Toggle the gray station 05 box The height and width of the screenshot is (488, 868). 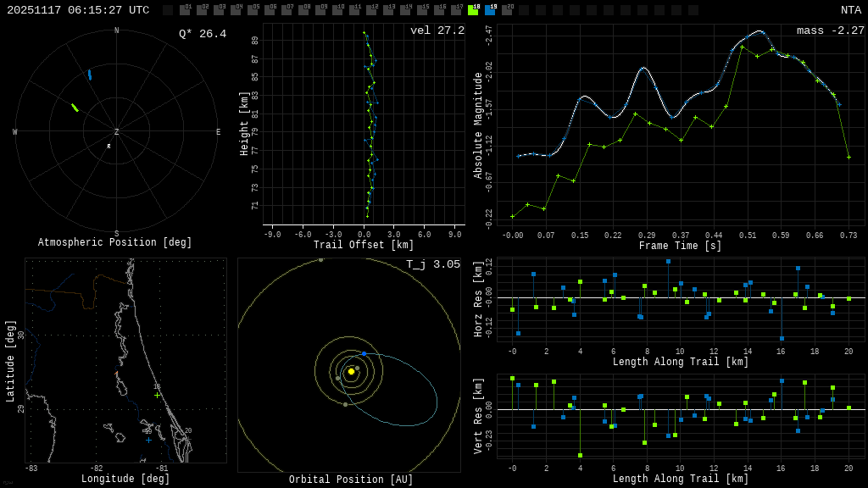click(253, 10)
